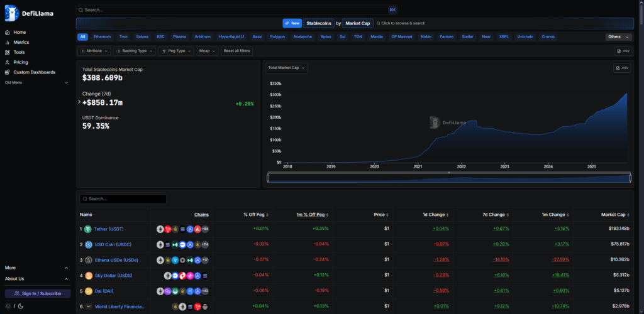The height and width of the screenshot is (314, 644).
Task: Click the Tether (USDT) coin icon
Action: 88,229
